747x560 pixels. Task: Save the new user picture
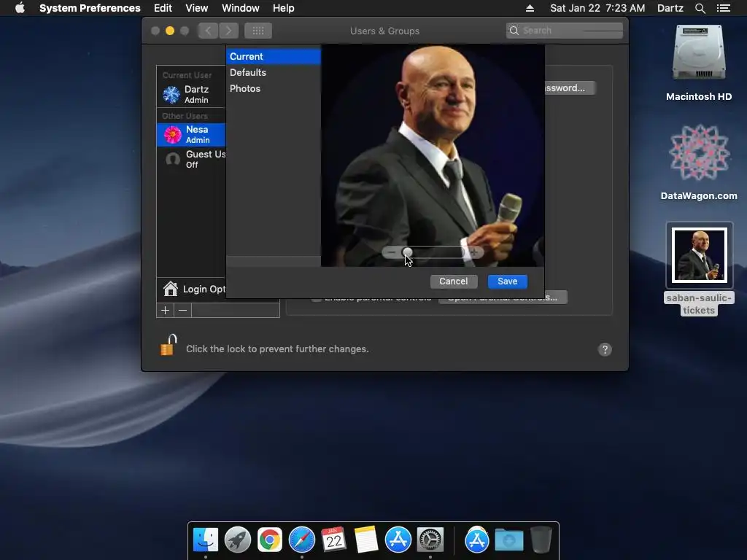click(x=508, y=281)
